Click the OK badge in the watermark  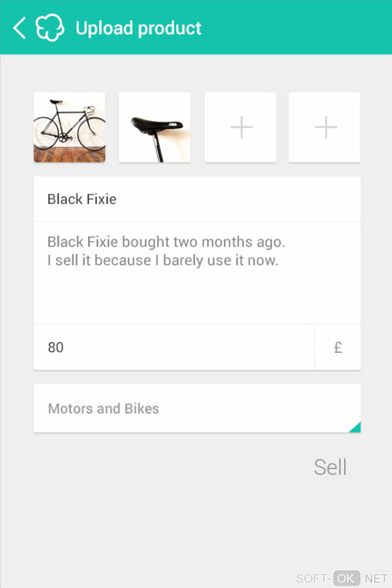(346, 578)
